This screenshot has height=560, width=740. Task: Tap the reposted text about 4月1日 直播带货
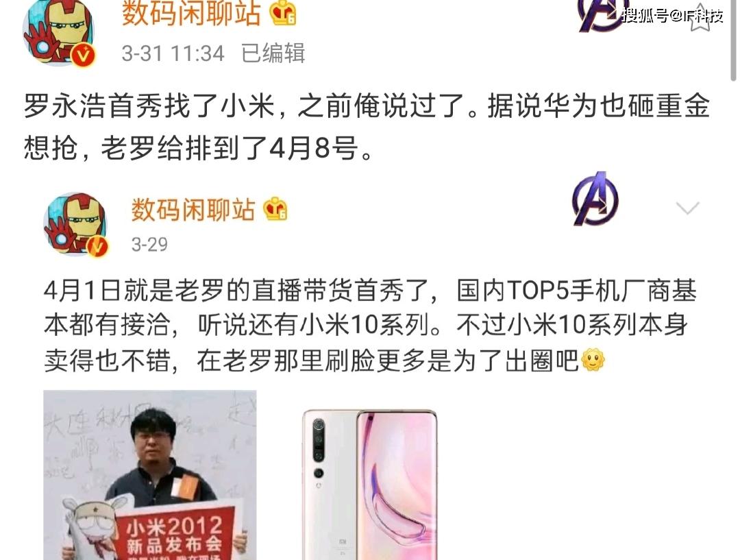click(370, 326)
